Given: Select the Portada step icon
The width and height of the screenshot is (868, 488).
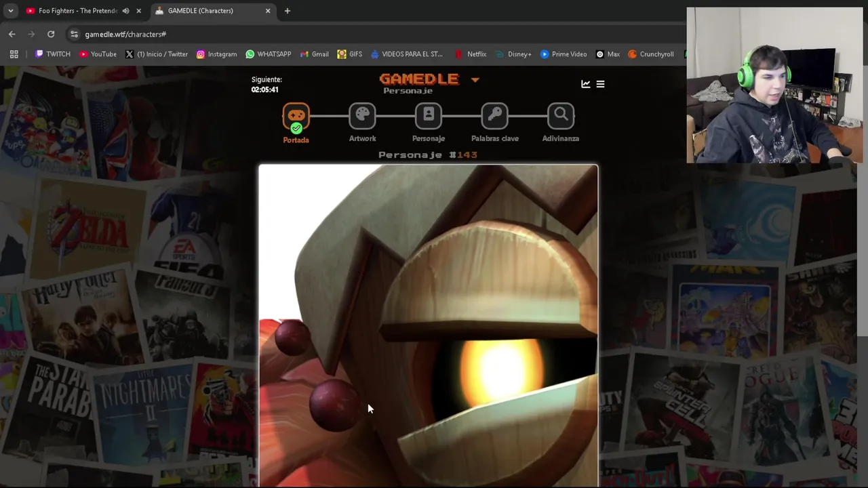Looking at the screenshot, I should pyautogui.click(x=296, y=117).
